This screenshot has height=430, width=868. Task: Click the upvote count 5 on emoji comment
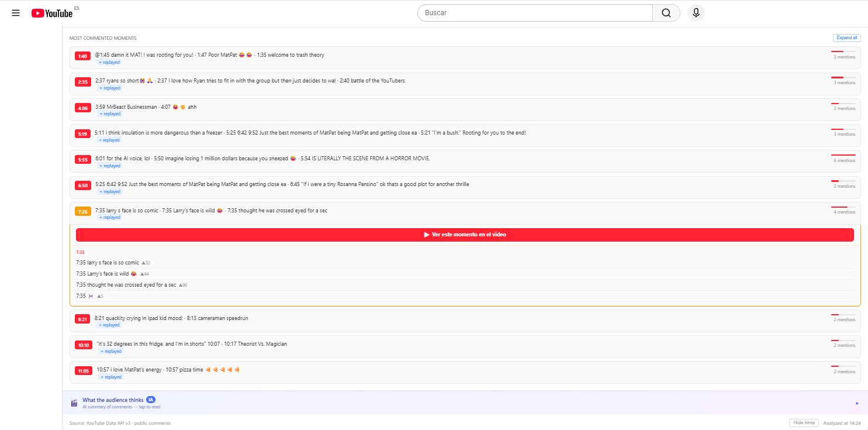click(99, 296)
